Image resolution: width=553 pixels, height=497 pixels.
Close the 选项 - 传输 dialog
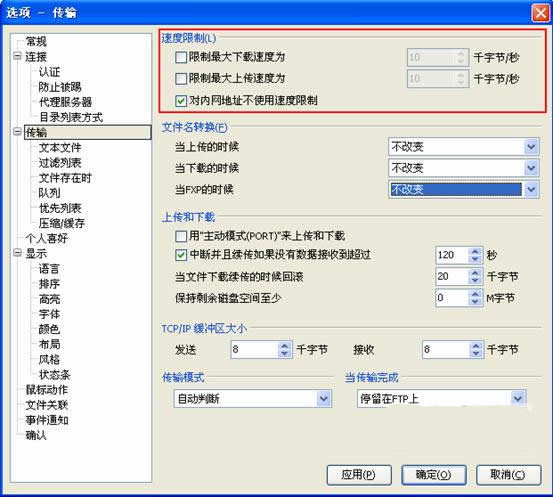pos(540,13)
